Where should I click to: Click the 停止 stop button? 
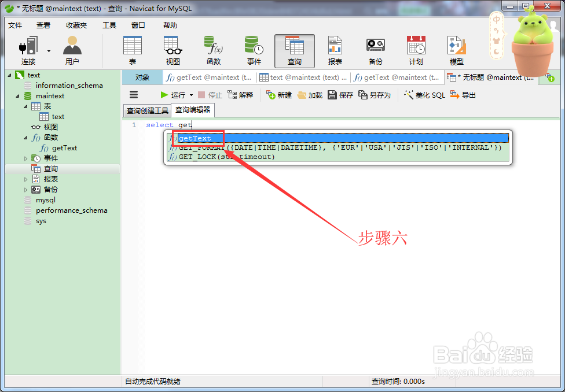tap(210, 95)
